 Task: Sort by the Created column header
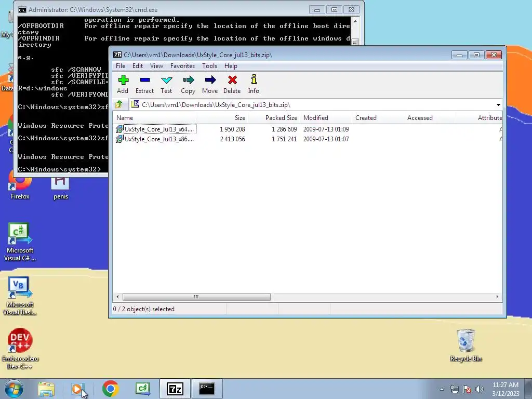[x=378, y=118]
